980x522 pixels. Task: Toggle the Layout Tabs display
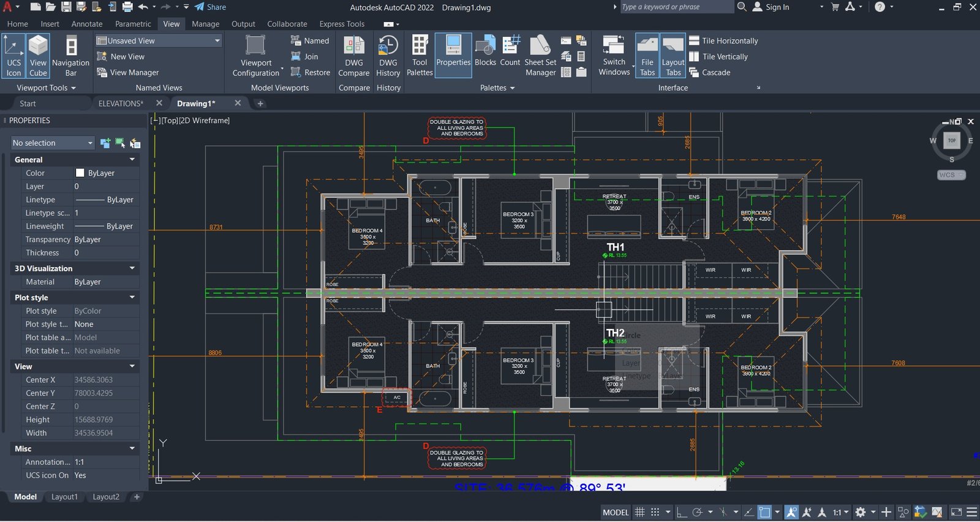[x=673, y=56]
